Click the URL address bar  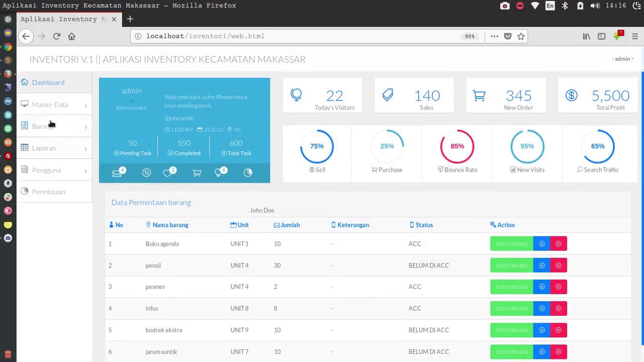[x=302, y=36]
